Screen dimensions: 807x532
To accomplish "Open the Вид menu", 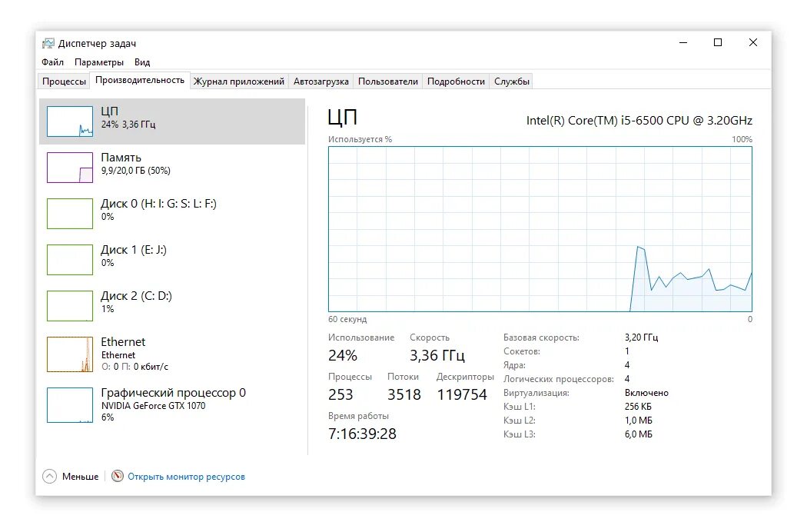I will tap(142, 62).
